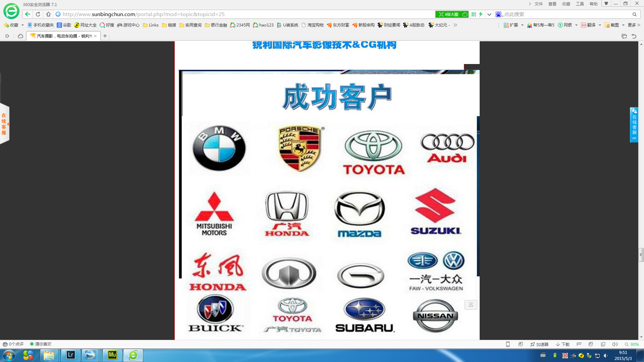Open the Links bookmark folder
Viewport: 644px width, 362px height.
tap(151, 25)
